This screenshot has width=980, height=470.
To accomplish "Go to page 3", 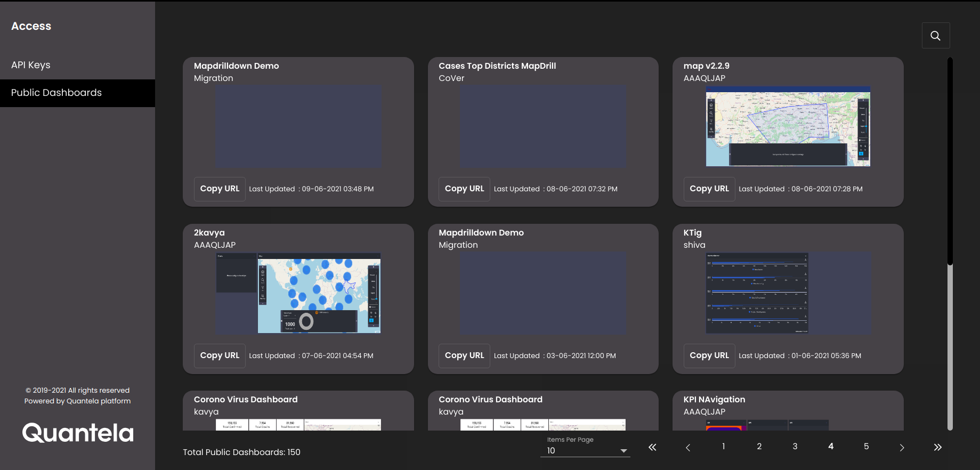I will click(x=795, y=447).
